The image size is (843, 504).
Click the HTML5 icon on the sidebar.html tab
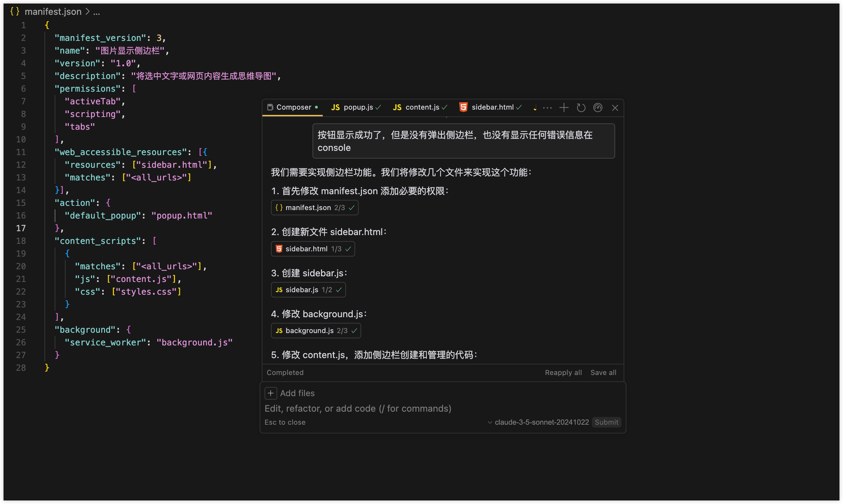pos(463,107)
